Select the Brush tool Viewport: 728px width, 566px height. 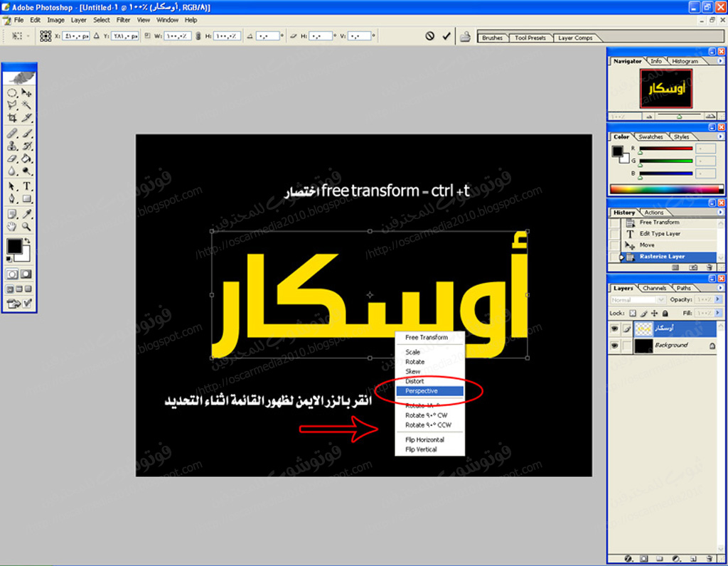[x=26, y=133]
